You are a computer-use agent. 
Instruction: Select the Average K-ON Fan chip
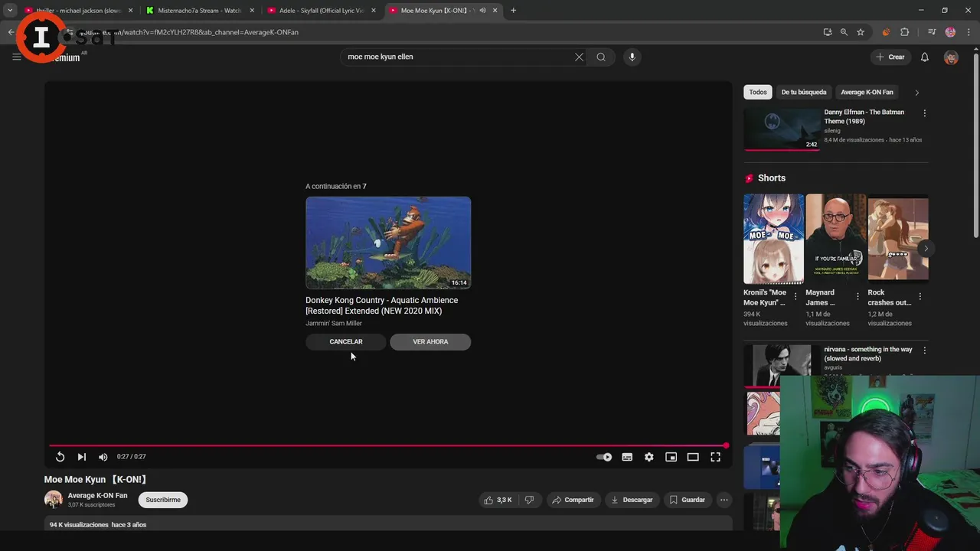coord(867,92)
